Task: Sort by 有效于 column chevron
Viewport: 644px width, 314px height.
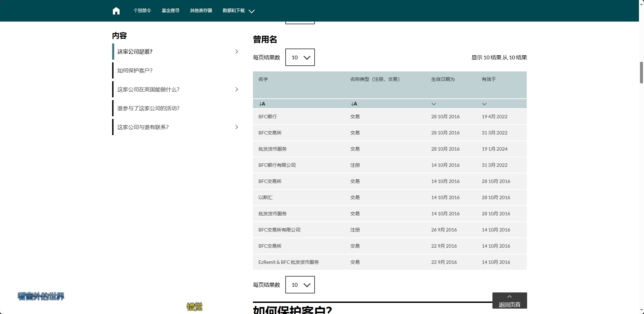Action: tap(484, 104)
